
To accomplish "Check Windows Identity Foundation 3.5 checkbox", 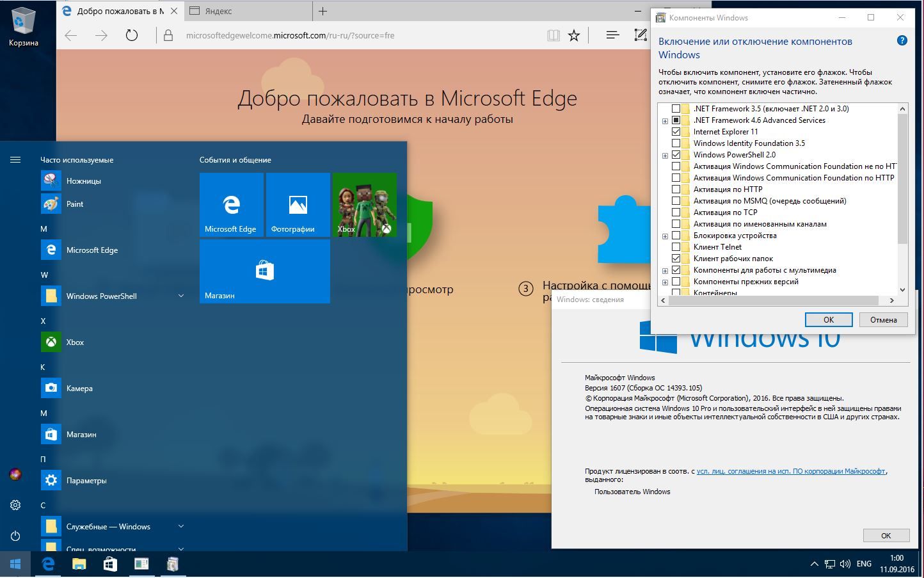I will (x=676, y=143).
